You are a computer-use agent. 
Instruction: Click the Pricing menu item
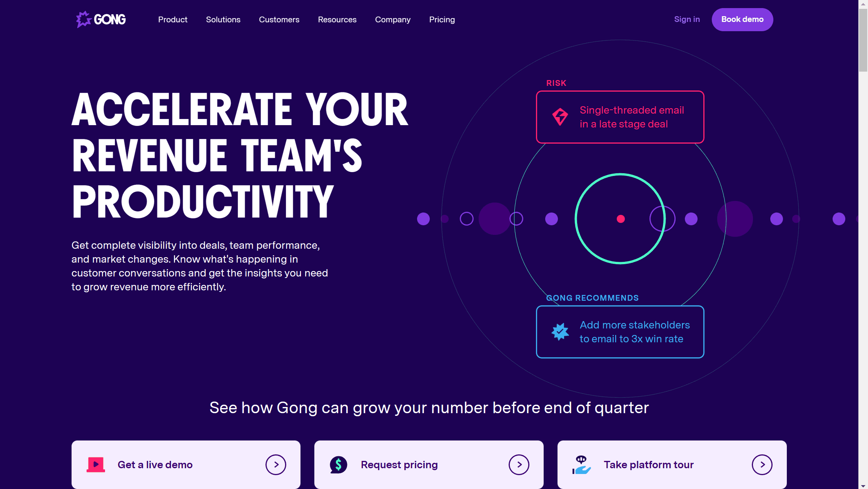click(442, 20)
